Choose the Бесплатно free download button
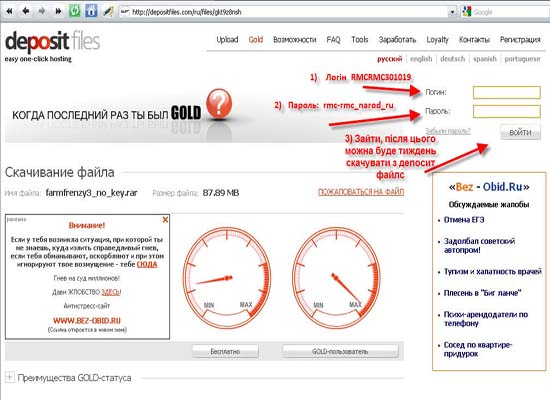The width and height of the screenshot is (550, 400). pyautogui.click(x=225, y=351)
